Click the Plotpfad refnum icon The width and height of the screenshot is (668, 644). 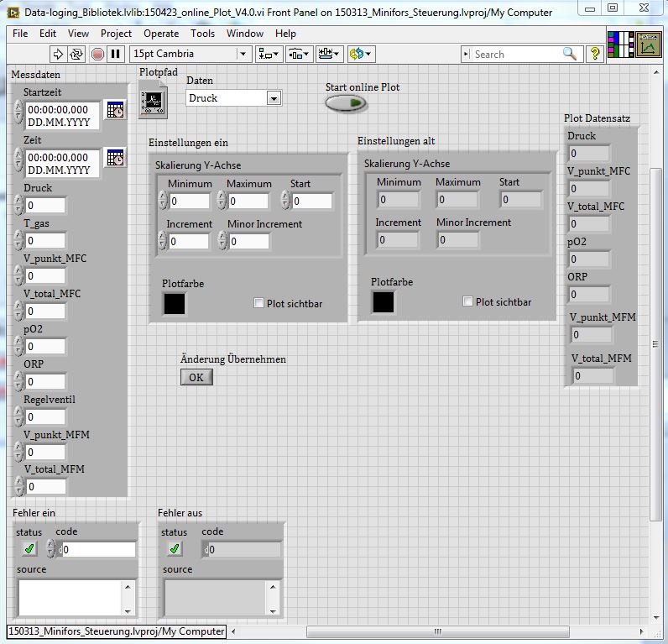click(153, 99)
